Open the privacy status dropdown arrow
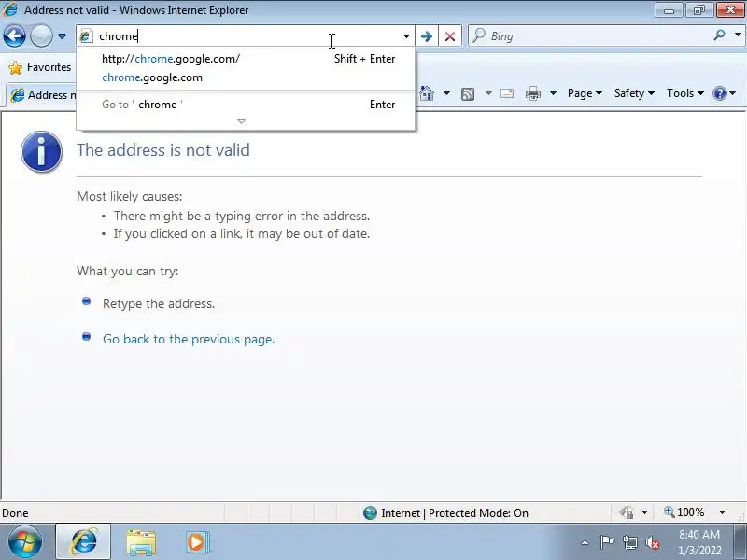This screenshot has width=747, height=560. coord(644,512)
